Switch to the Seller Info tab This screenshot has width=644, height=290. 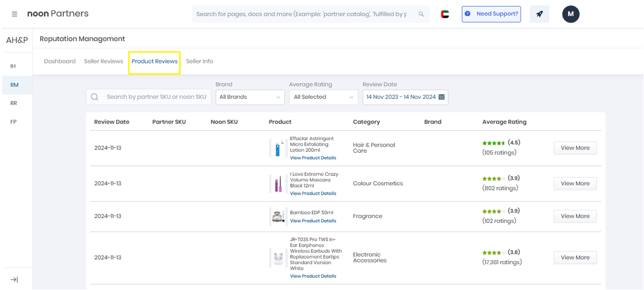pos(200,61)
